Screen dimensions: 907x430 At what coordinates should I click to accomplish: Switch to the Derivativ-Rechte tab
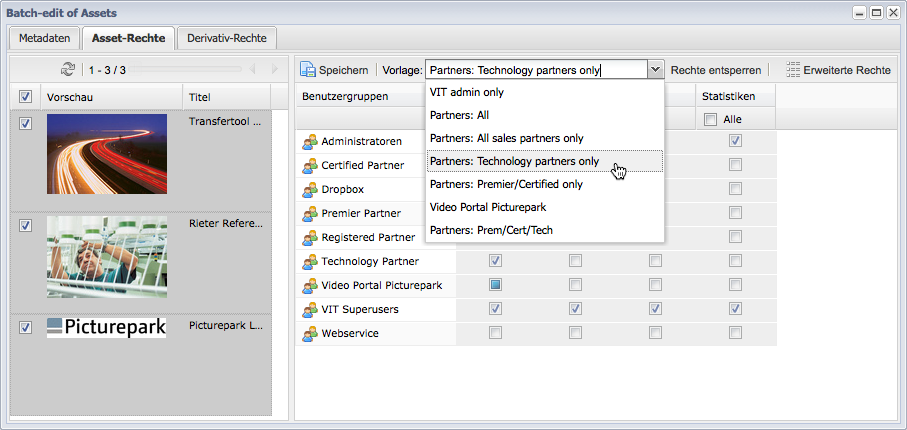pos(227,38)
